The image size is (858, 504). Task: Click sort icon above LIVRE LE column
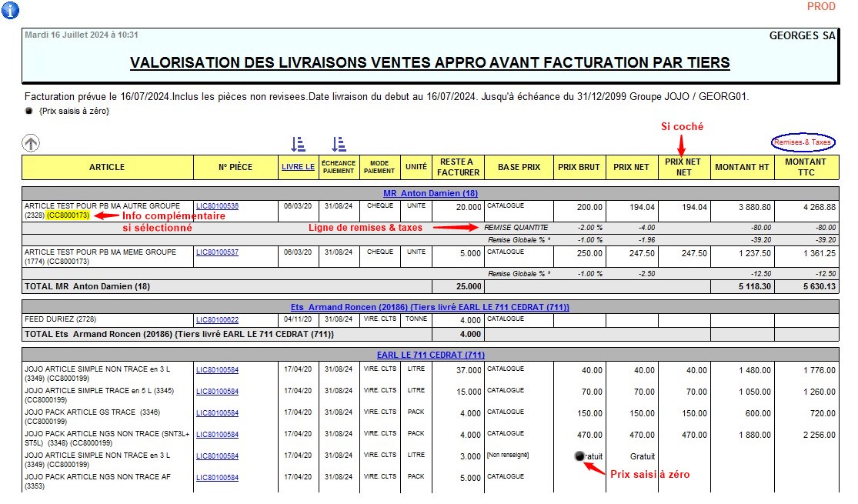pos(299,144)
